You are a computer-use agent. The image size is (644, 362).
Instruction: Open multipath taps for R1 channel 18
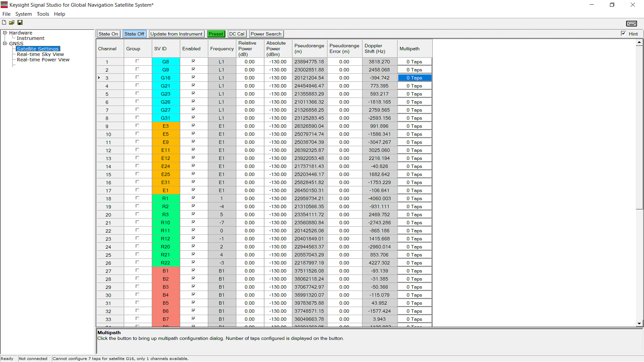pos(414,198)
